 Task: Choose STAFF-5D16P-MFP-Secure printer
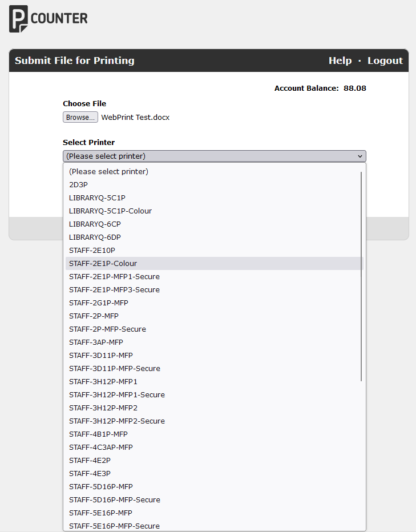pos(215,500)
